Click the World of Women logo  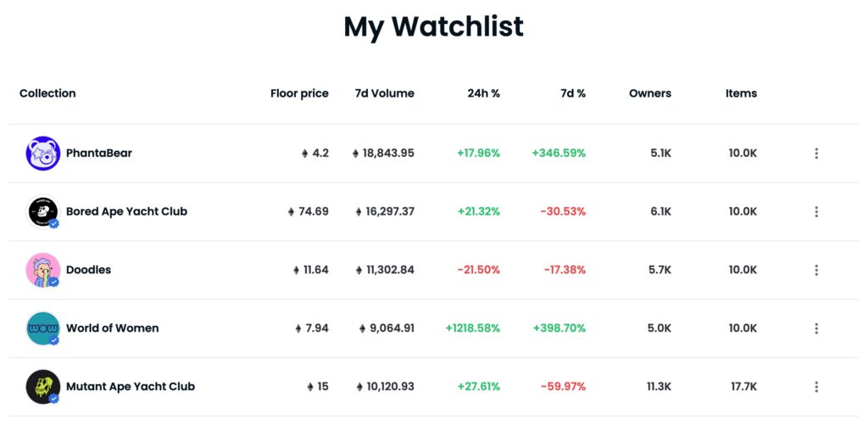42,328
